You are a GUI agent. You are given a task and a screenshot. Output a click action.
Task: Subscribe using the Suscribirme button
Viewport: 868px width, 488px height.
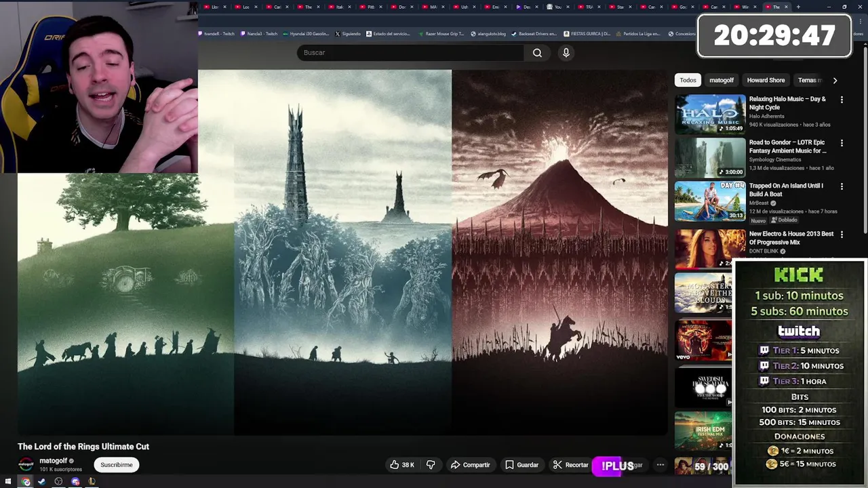click(117, 465)
